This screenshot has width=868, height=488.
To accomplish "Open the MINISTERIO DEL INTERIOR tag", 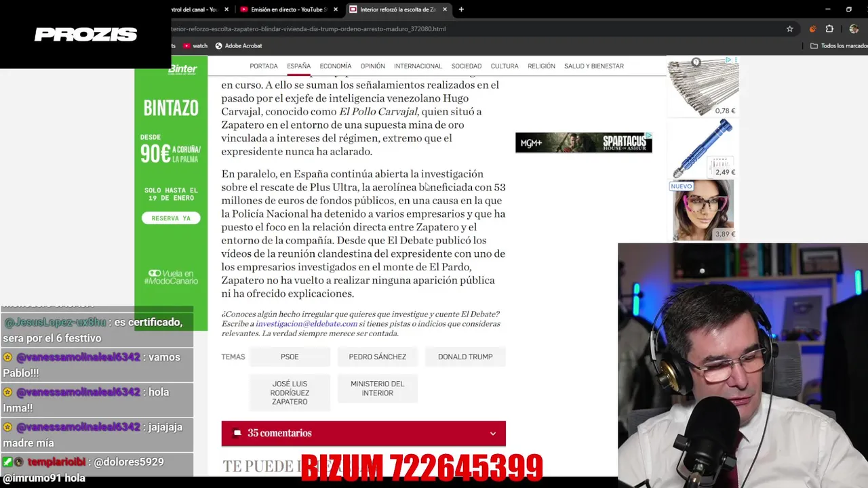I will [378, 388].
